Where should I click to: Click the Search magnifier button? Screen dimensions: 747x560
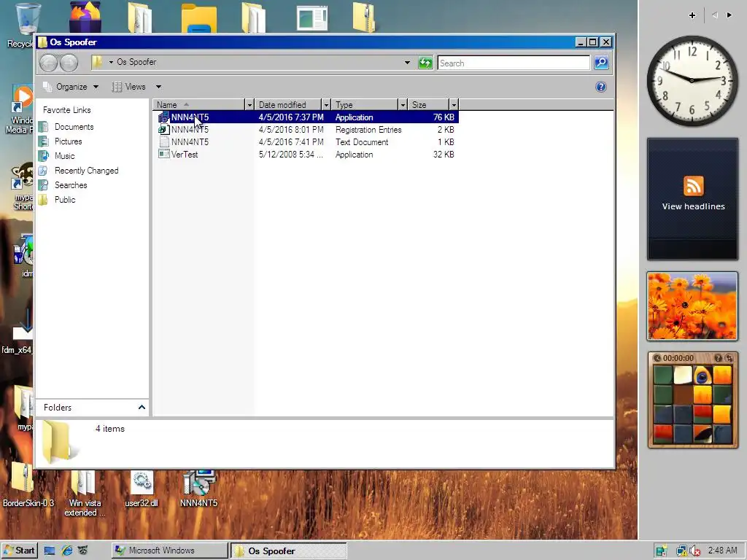pos(601,63)
